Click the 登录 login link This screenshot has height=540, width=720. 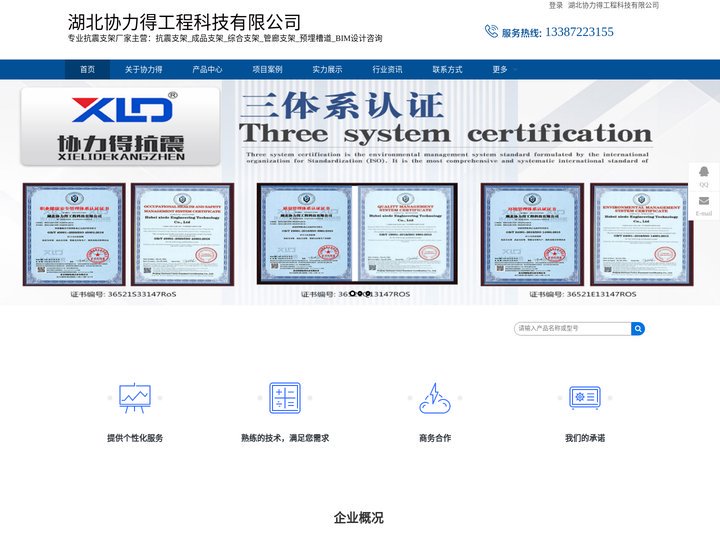point(556,5)
